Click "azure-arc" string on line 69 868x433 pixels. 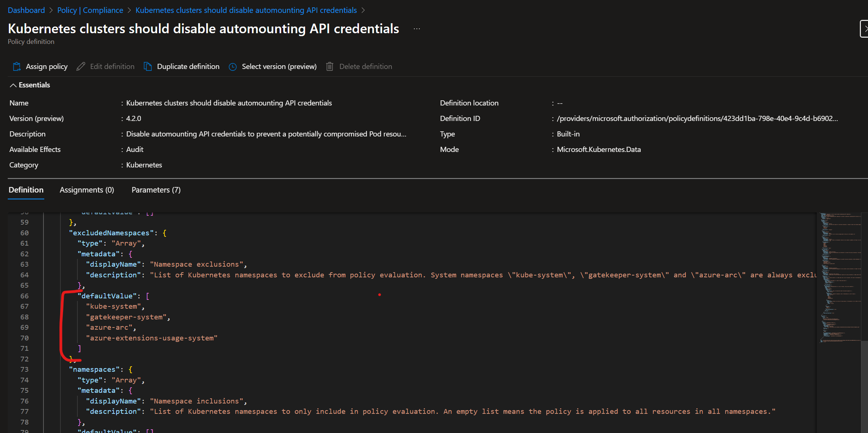[109, 327]
